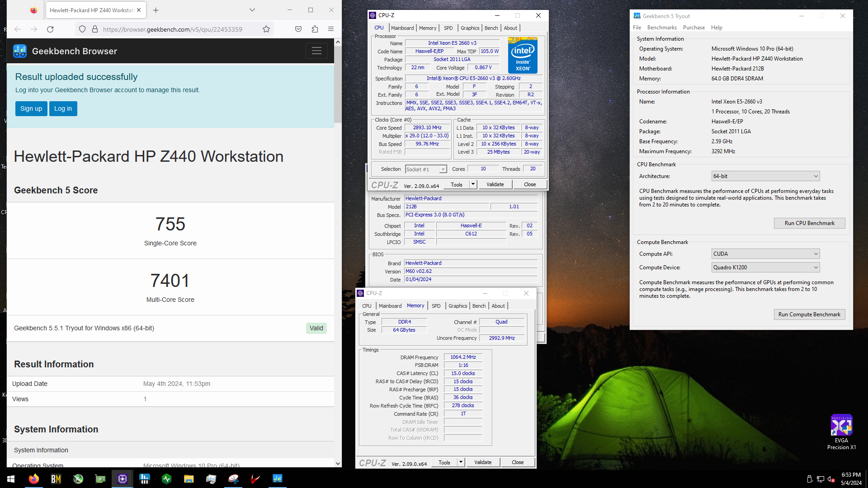Open Geekbench 5 Benchmarks menu
The width and height of the screenshot is (868, 488).
(x=662, y=28)
